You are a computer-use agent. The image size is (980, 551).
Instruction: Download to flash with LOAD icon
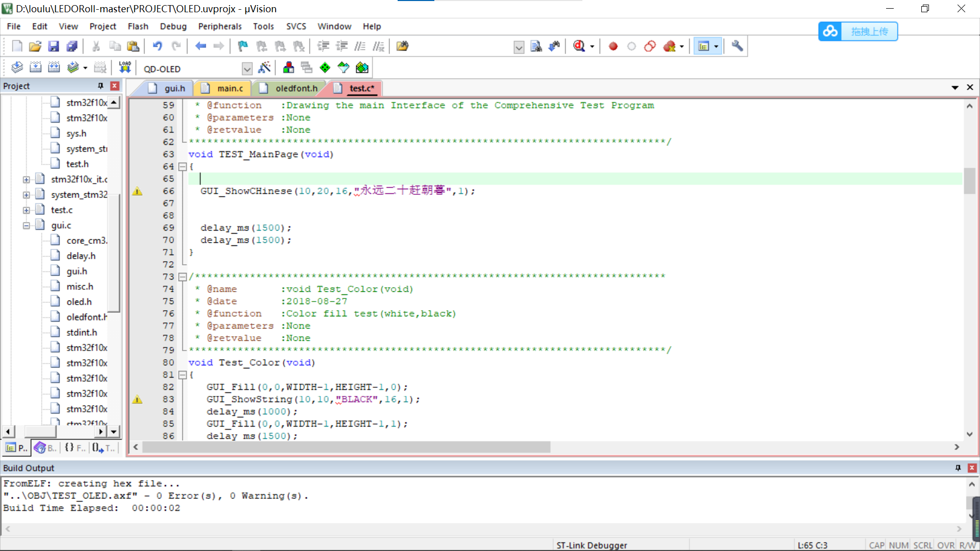click(x=125, y=67)
